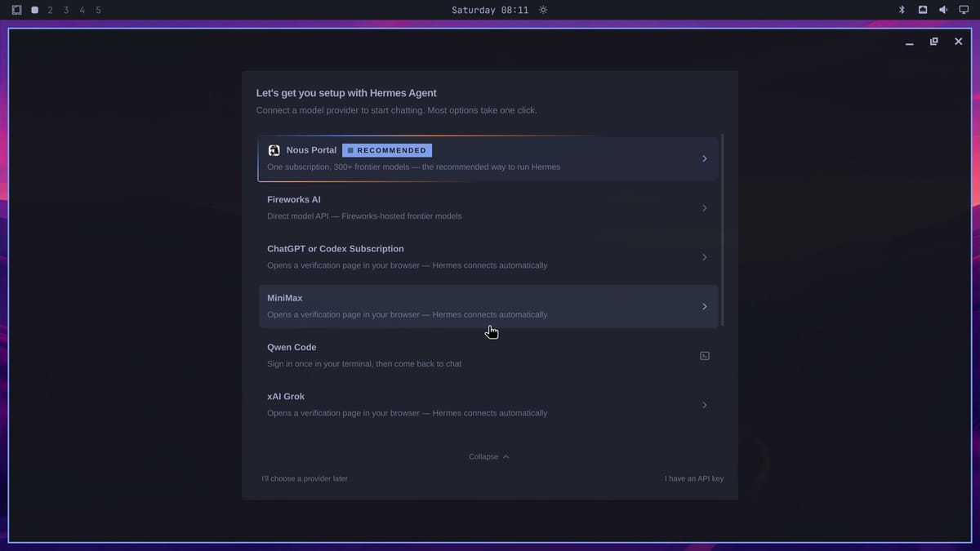
Task: Click the ChatGPT or Codex chevron
Action: 704,257
